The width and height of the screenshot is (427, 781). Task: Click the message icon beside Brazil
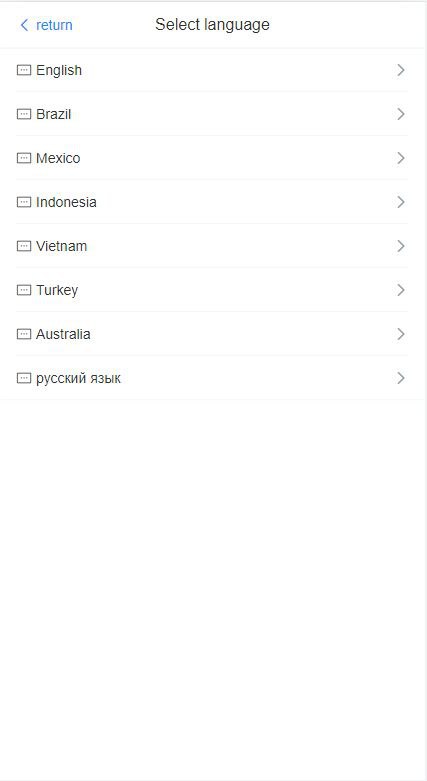[23, 114]
